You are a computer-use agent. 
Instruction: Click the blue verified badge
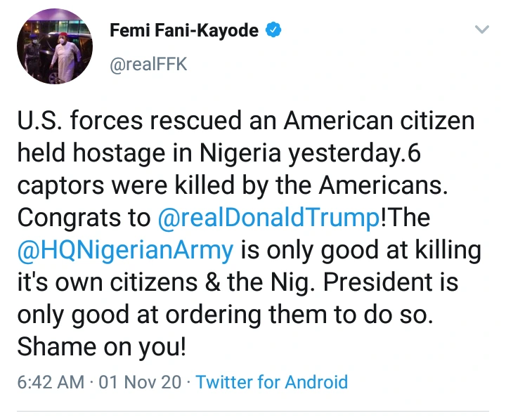point(276,31)
